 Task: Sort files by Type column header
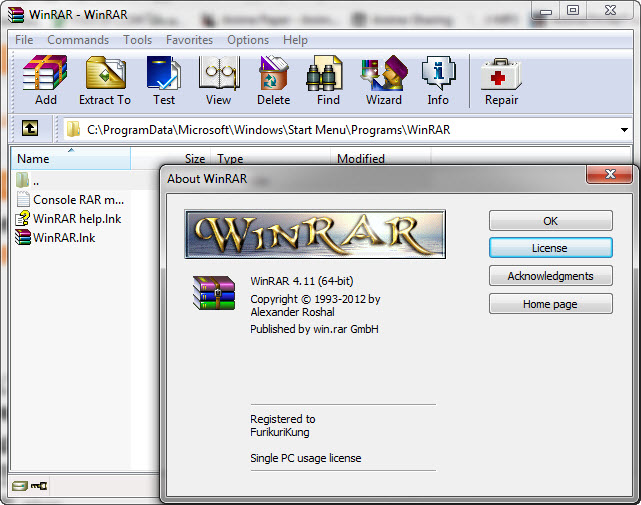(x=271, y=158)
